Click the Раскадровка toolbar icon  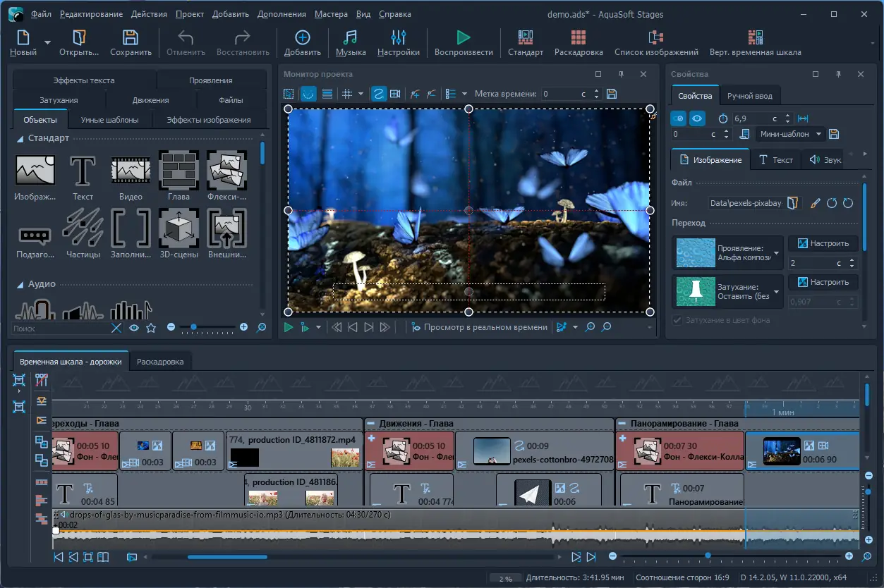pyautogui.click(x=578, y=38)
